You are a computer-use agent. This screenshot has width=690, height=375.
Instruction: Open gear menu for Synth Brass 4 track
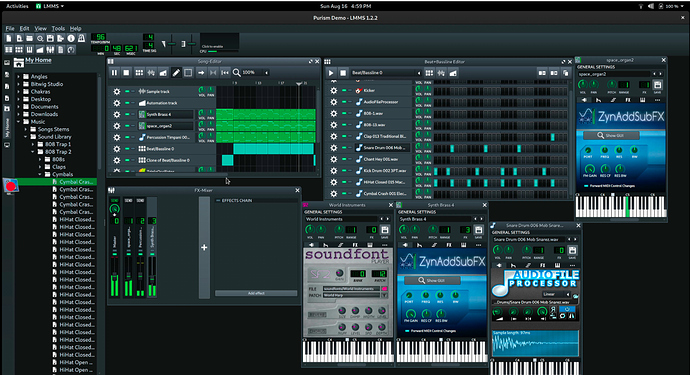(x=117, y=114)
